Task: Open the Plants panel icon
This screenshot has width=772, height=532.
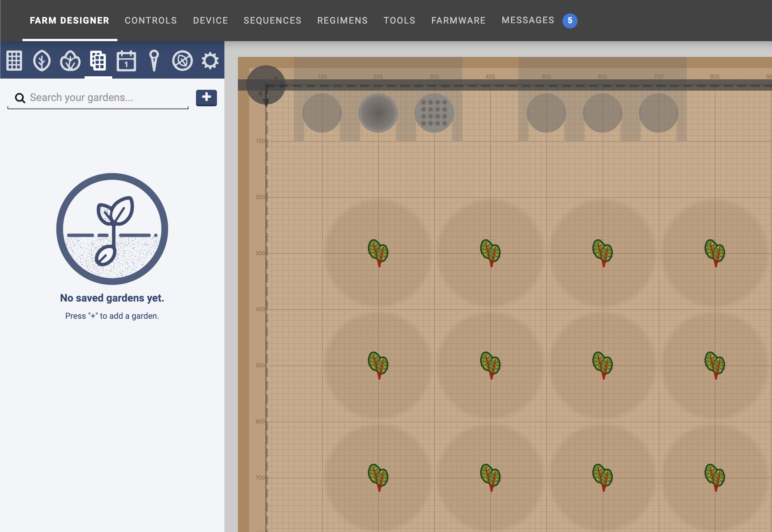Action: 42,60
